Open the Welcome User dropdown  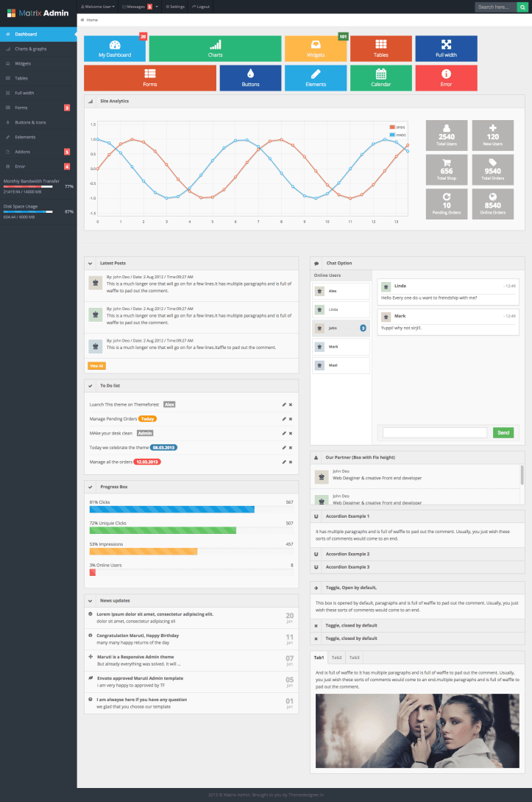98,6
